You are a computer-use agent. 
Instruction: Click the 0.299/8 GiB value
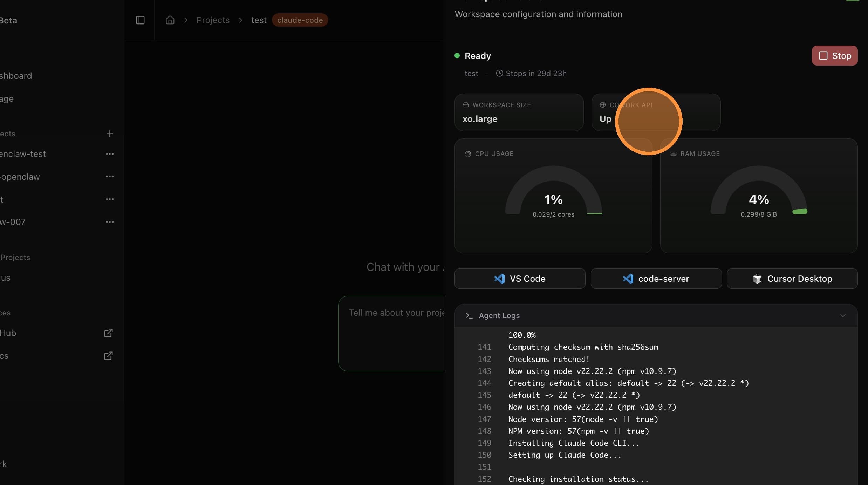coord(759,214)
